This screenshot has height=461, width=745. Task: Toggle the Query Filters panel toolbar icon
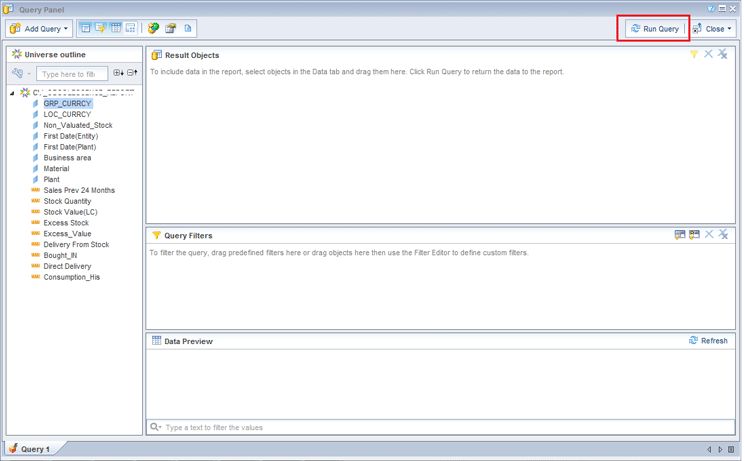101,29
